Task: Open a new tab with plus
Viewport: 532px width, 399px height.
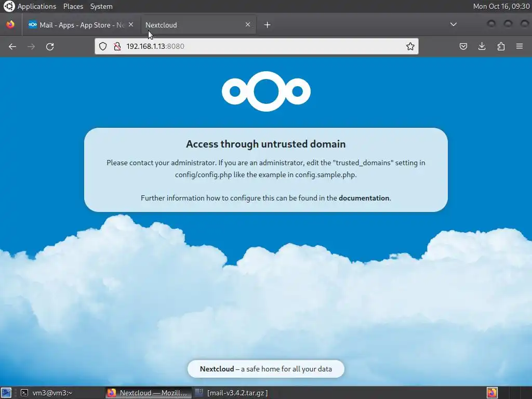Action: click(268, 25)
